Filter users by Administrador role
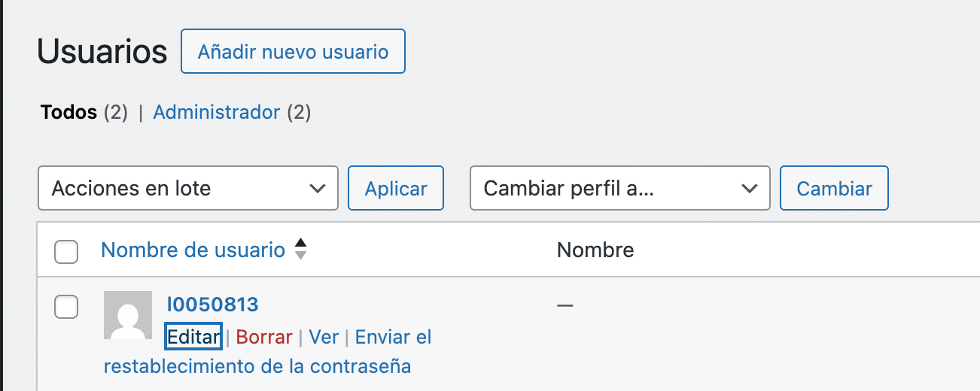 click(x=216, y=113)
